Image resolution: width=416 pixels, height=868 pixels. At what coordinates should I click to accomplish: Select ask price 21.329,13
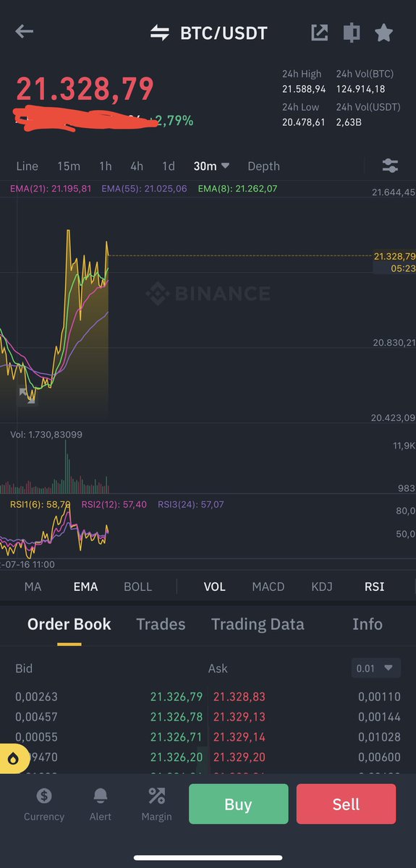[239, 718]
